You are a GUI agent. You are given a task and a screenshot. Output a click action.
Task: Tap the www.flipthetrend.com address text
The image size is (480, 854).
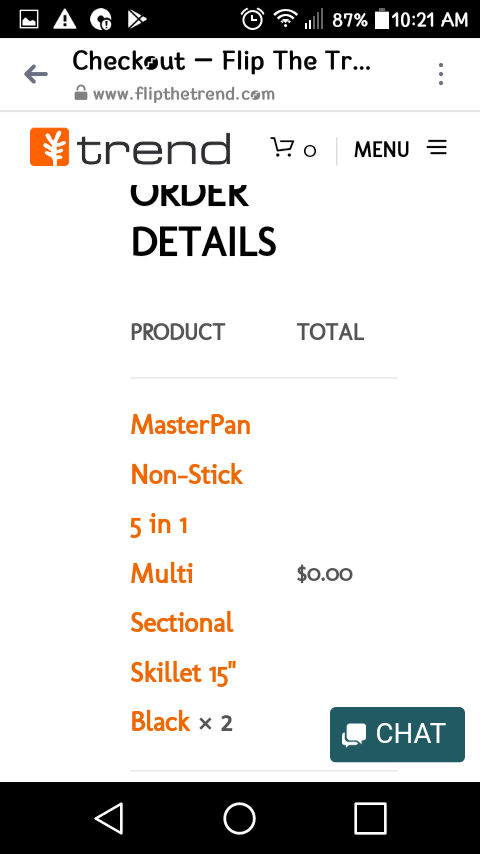tap(184, 94)
